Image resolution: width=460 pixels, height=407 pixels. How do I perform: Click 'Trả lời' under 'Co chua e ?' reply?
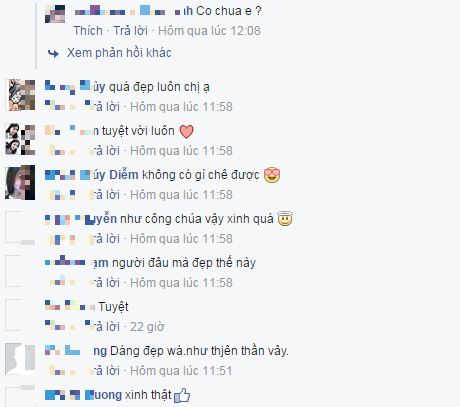pos(130,31)
